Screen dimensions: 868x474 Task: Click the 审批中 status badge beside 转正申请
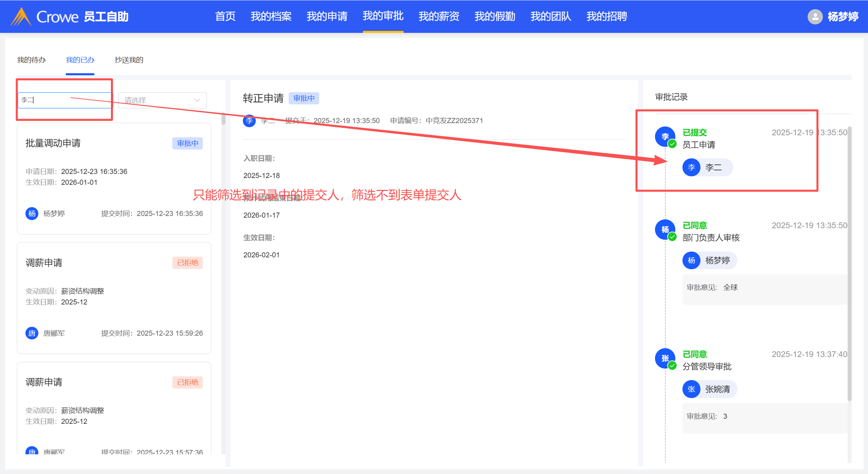(304, 98)
